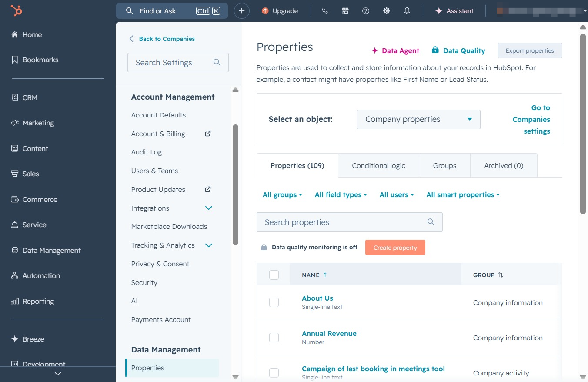Click the Upgrade arrow icon

point(265,11)
